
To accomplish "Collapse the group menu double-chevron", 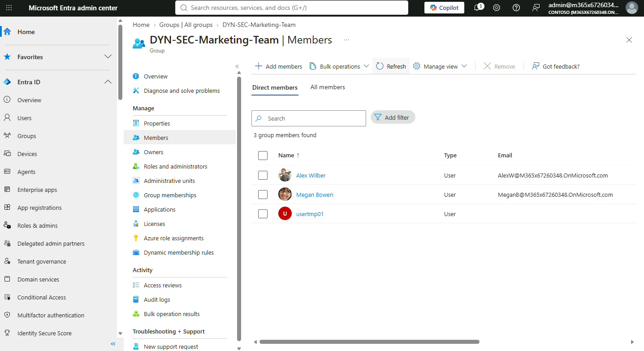I will coord(238,66).
